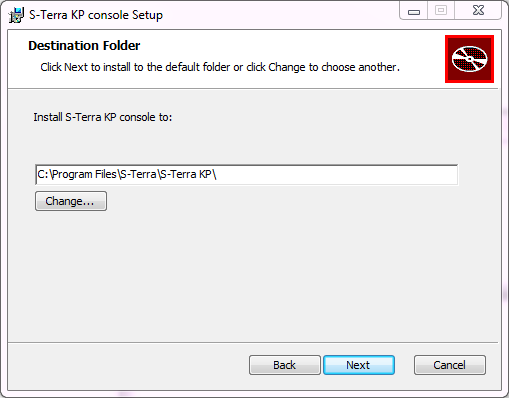Cancel the S-Terra KP console installation
Screen dimensions: 509x398
(x=450, y=365)
